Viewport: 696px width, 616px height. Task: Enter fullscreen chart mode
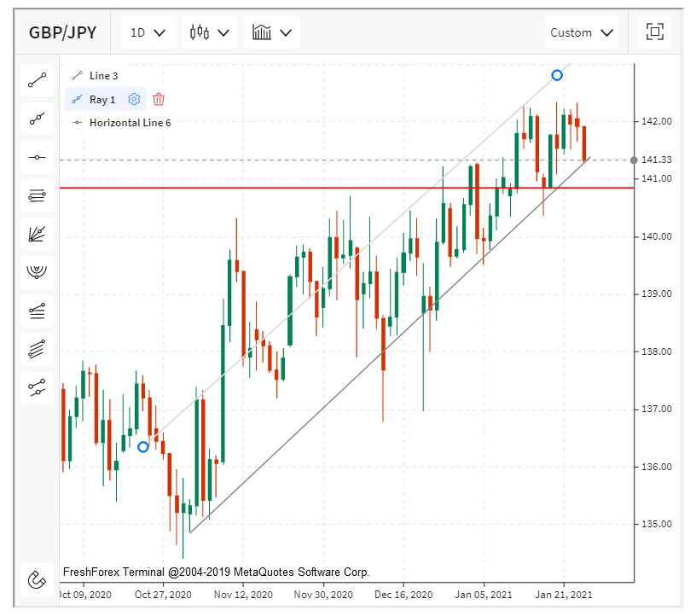click(x=655, y=32)
